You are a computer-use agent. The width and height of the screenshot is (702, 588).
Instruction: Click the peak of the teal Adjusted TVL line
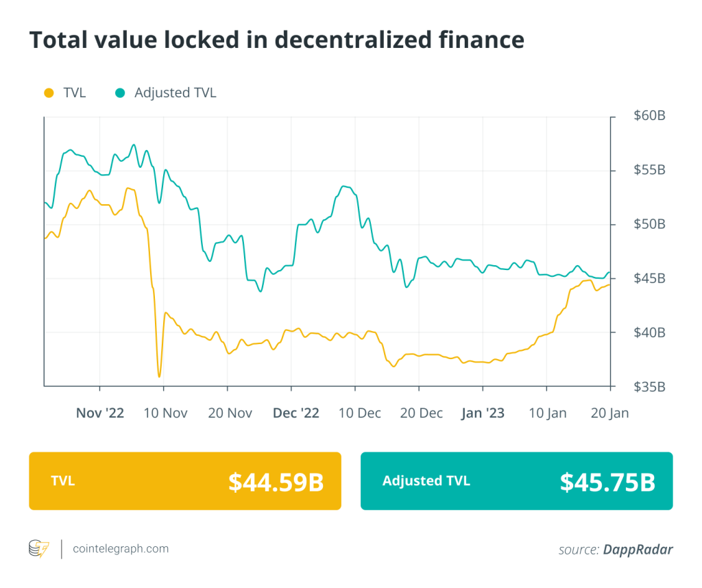pos(133,146)
